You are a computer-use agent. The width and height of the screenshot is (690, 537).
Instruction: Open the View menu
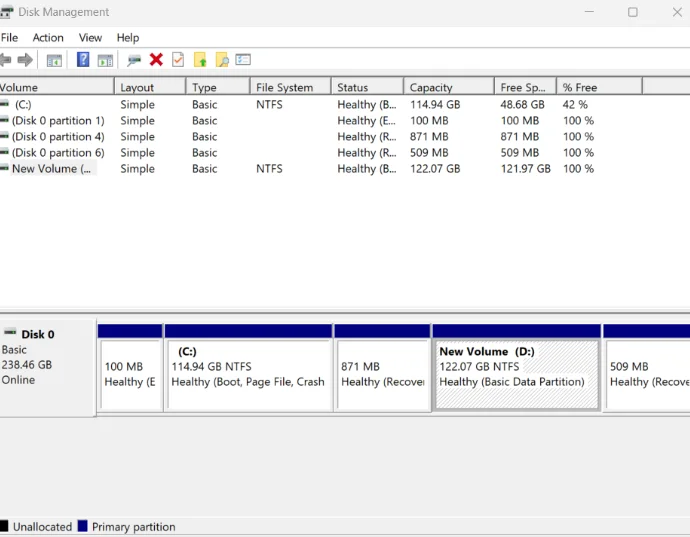tap(90, 38)
